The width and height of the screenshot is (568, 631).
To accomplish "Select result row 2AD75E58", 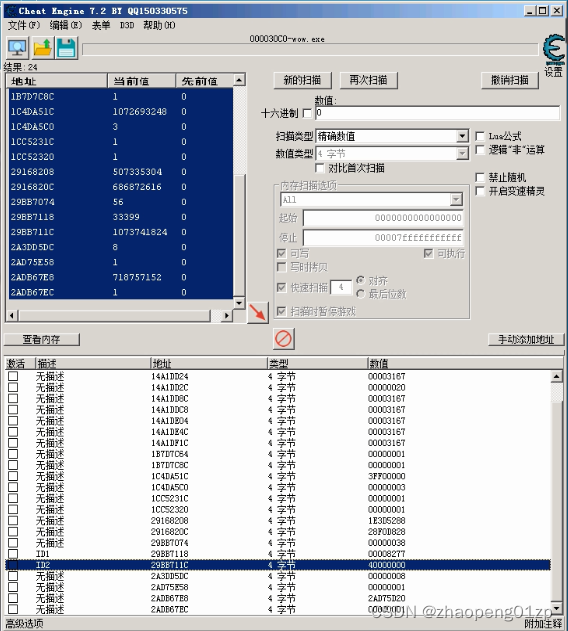I will tap(120, 262).
